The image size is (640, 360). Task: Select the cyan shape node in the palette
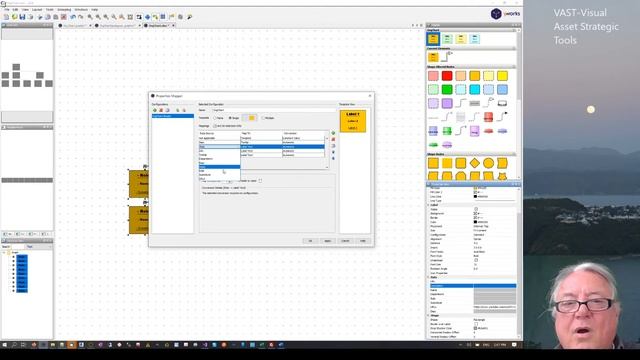(x=474, y=89)
